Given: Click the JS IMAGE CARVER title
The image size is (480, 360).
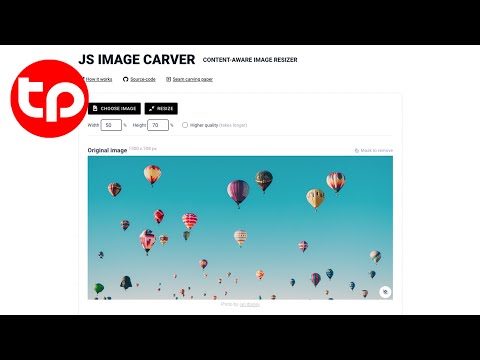Looking at the screenshot, I should pos(137,60).
